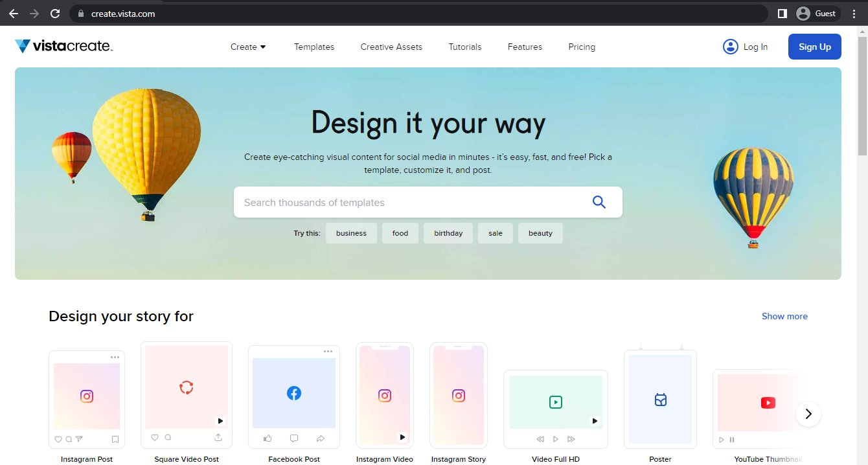The height and width of the screenshot is (465, 868).
Task: Open the Templates menu item
Action: (314, 47)
